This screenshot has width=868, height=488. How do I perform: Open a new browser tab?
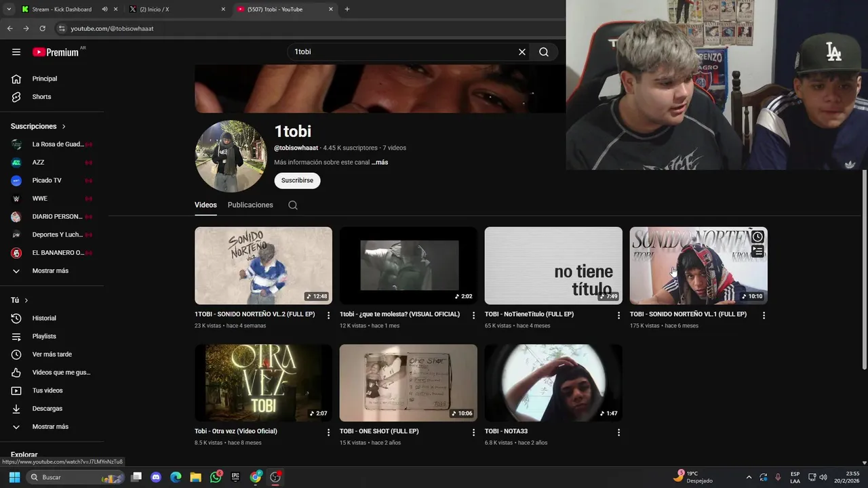[x=347, y=9]
